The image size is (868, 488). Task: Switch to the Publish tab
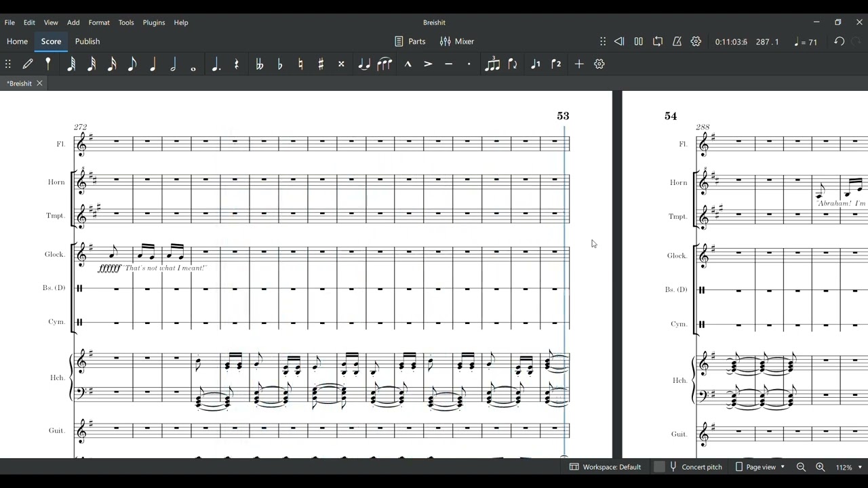pos(87,41)
